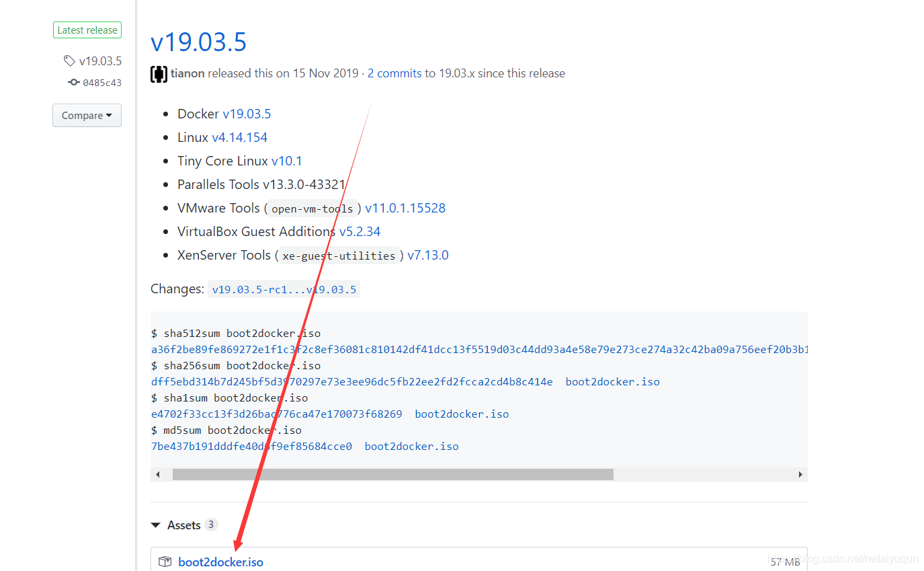
Task: Click the left arrow of the horizontal scrollbar
Action: pyautogui.click(x=158, y=474)
